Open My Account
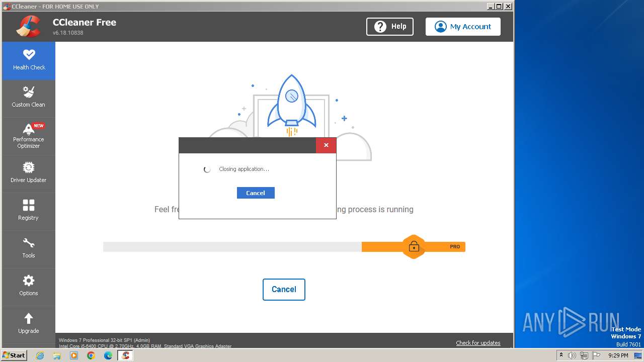The image size is (644, 362). [463, 27]
